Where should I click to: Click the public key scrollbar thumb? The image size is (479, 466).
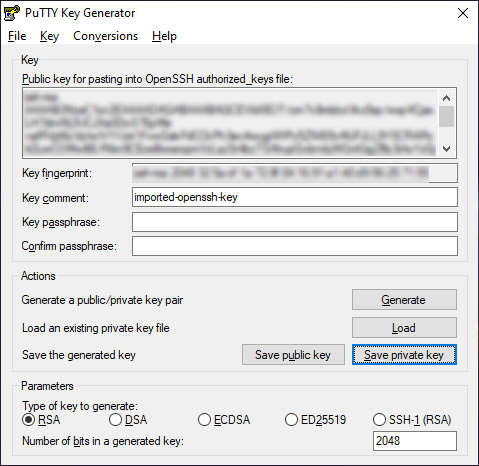click(x=447, y=116)
